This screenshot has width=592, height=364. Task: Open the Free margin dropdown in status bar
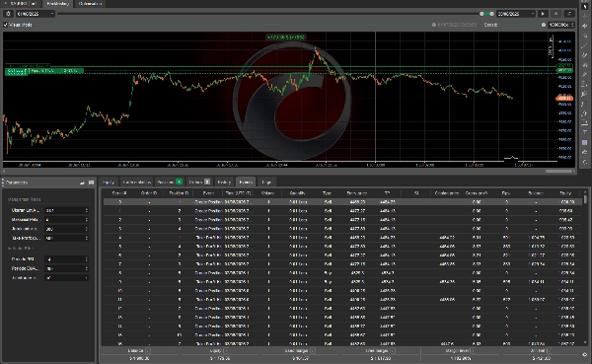(393, 351)
